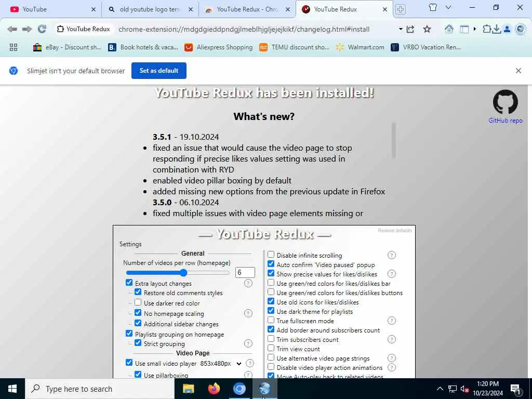532x399 pixels.
Task: Toggle the sidebar panel icon
Action: (x=464, y=29)
